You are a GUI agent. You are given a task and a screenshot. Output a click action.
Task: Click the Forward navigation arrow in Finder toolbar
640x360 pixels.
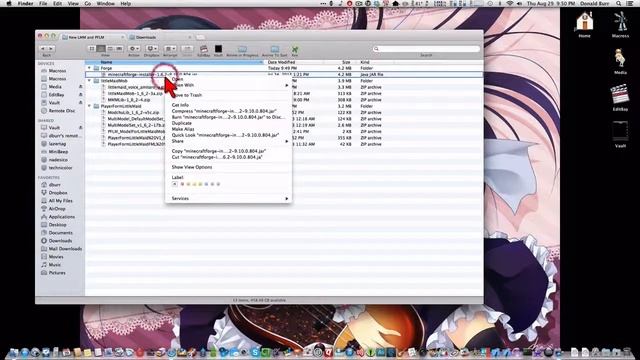point(51,48)
